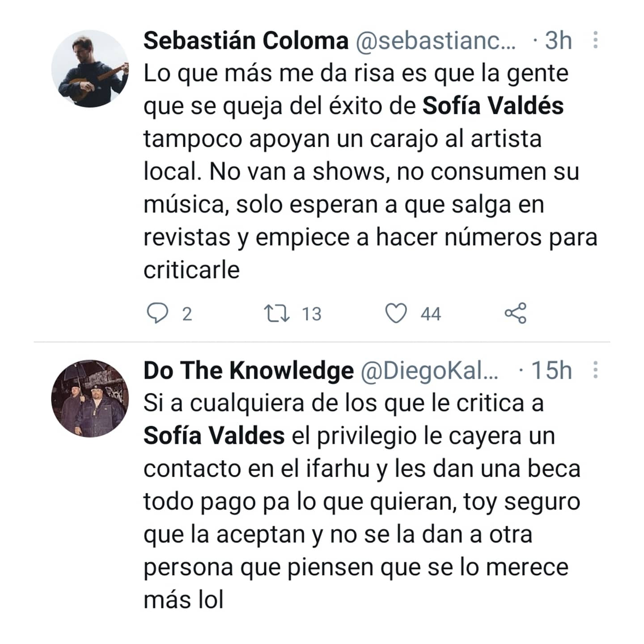644x644 pixels.
Task: Open Sebastián Coloma's profile picture
Action: tap(90, 68)
